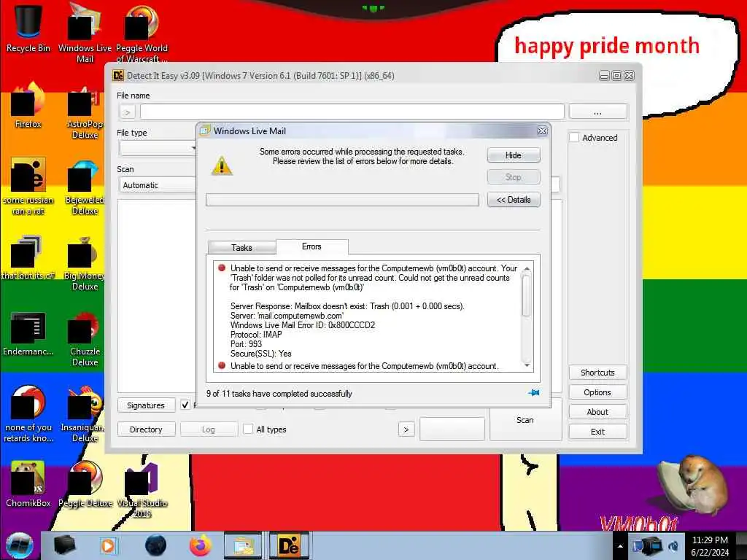Open the Bejeweled Deluxe desktop shortcut

[85, 186]
